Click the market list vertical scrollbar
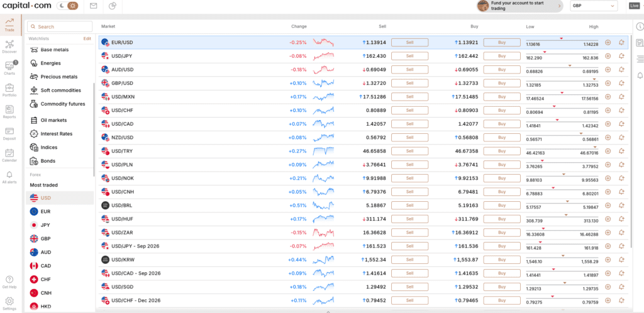 click(x=631, y=141)
